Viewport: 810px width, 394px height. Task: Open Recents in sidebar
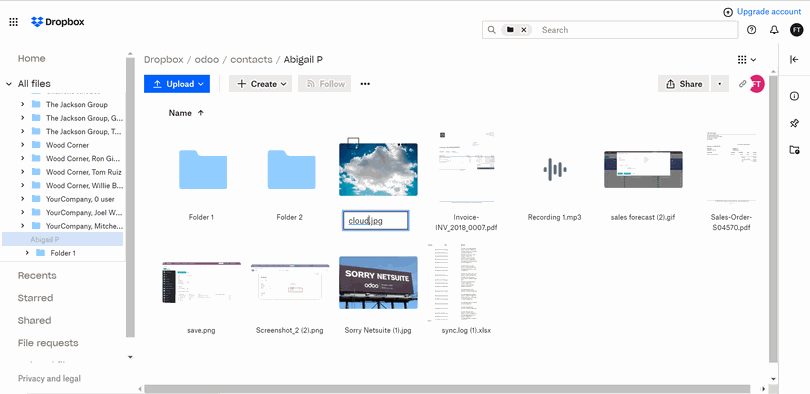37,275
